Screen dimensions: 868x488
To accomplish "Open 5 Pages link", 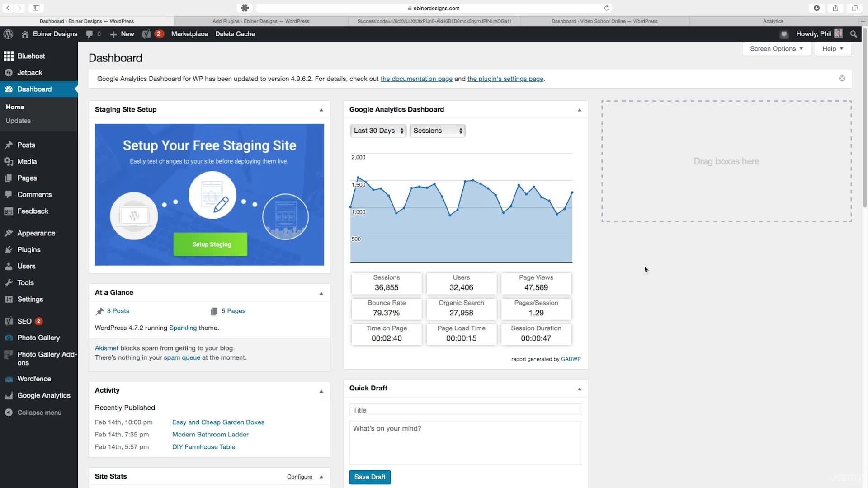I will (x=233, y=311).
